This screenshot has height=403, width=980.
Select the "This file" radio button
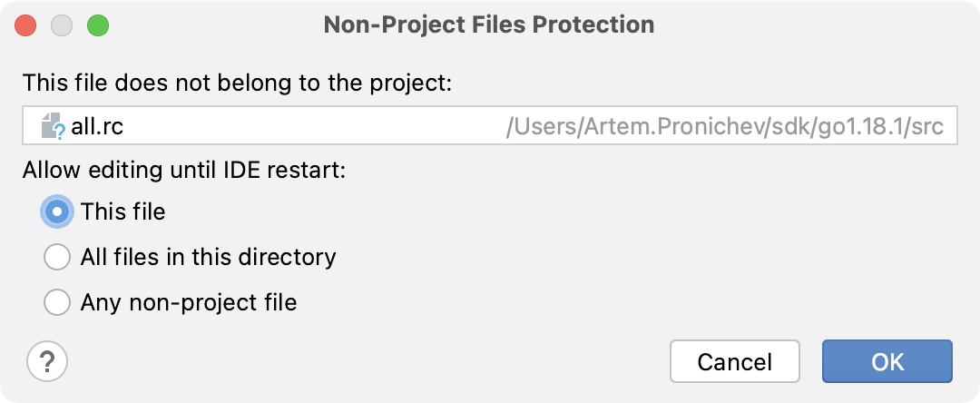click(57, 212)
